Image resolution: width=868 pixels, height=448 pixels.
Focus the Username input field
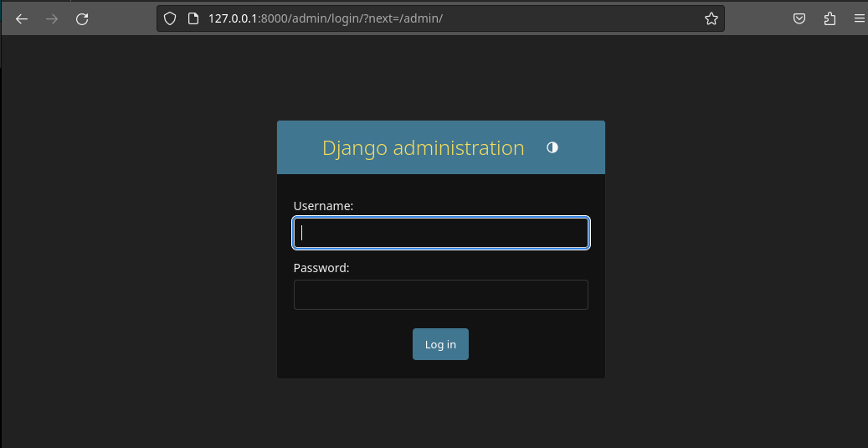[x=440, y=233]
